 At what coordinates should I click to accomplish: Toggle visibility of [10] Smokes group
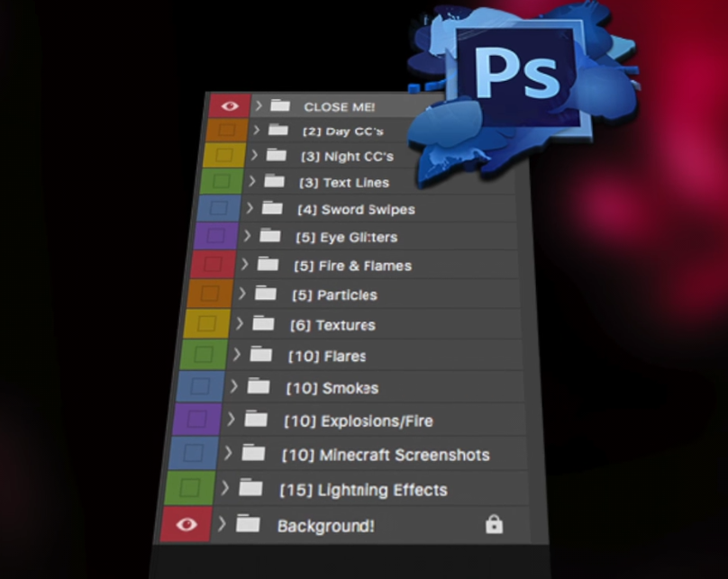(200, 386)
